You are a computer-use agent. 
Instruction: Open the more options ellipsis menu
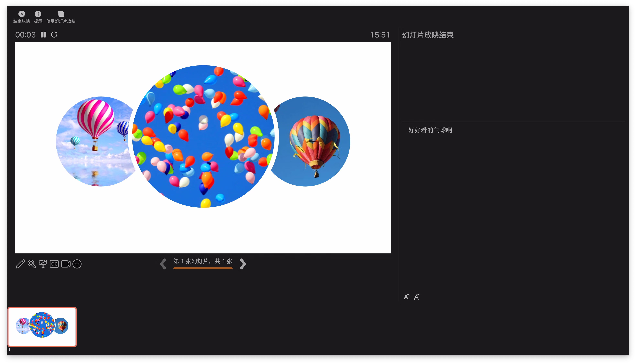tap(77, 264)
